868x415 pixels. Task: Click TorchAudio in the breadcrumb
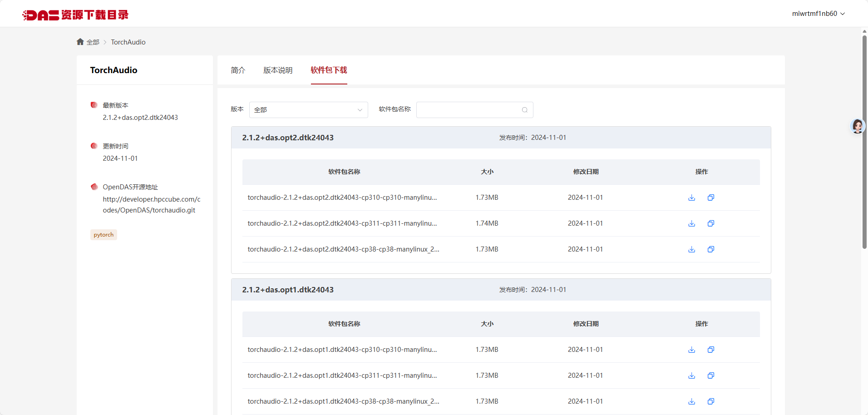pyautogui.click(x=128, y=42)
